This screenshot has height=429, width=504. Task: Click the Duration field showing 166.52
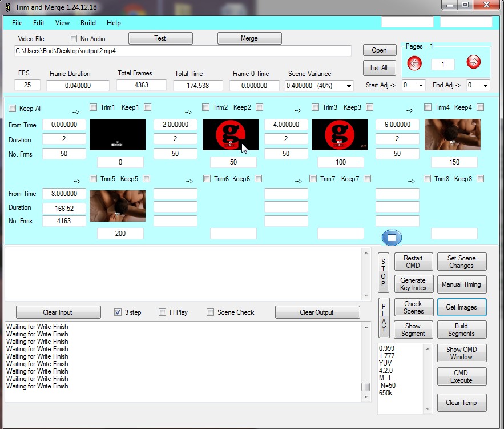click(x=64, y=208)
